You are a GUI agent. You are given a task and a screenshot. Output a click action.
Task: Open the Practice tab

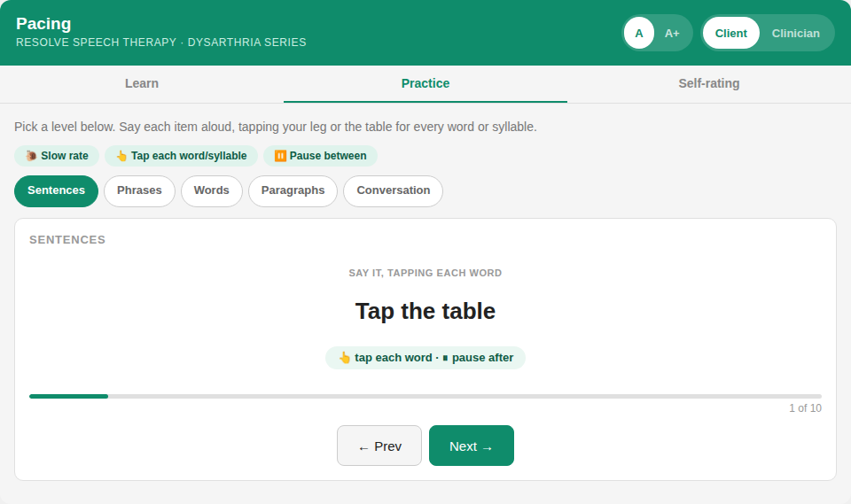[x=425, y=83]
